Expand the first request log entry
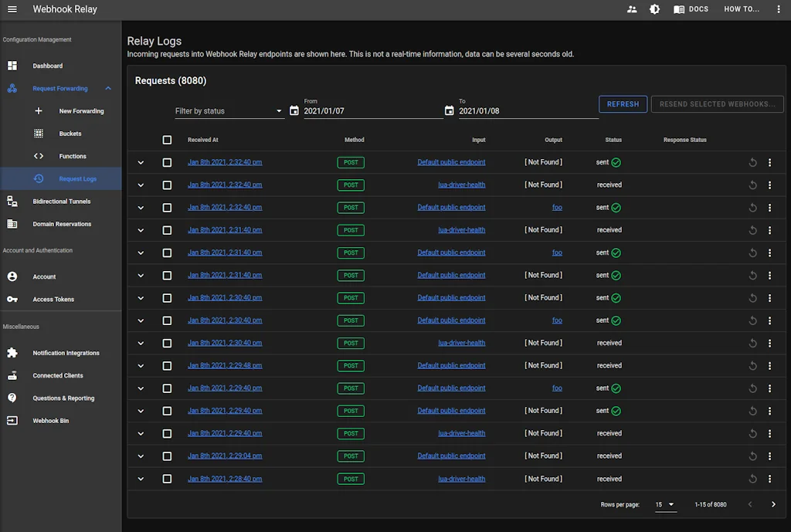The image size is (791, 532). (141, 162)
